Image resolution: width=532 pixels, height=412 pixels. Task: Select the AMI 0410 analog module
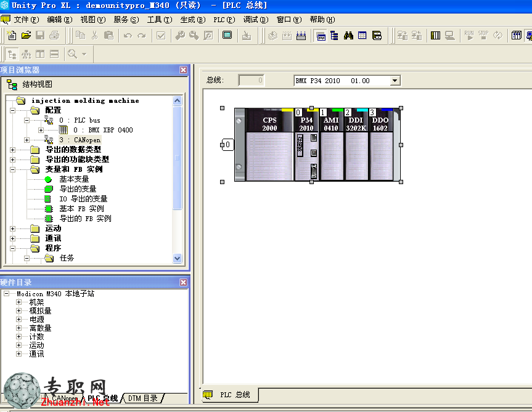[331, 144]
